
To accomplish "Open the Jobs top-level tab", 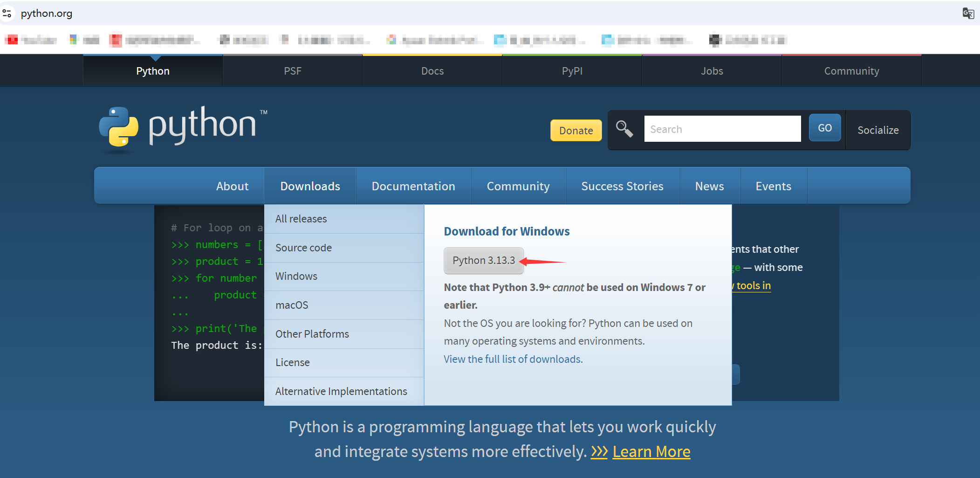I will [712, 71].
